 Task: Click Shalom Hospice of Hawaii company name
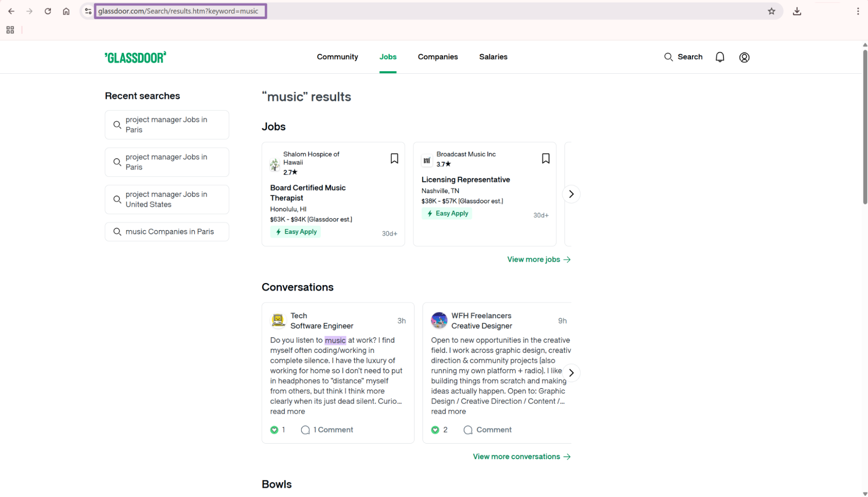(311, 158)
